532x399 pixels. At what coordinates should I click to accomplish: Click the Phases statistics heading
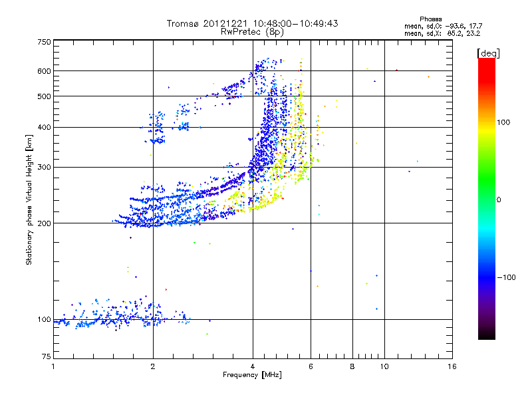click(x=430, y=19)
